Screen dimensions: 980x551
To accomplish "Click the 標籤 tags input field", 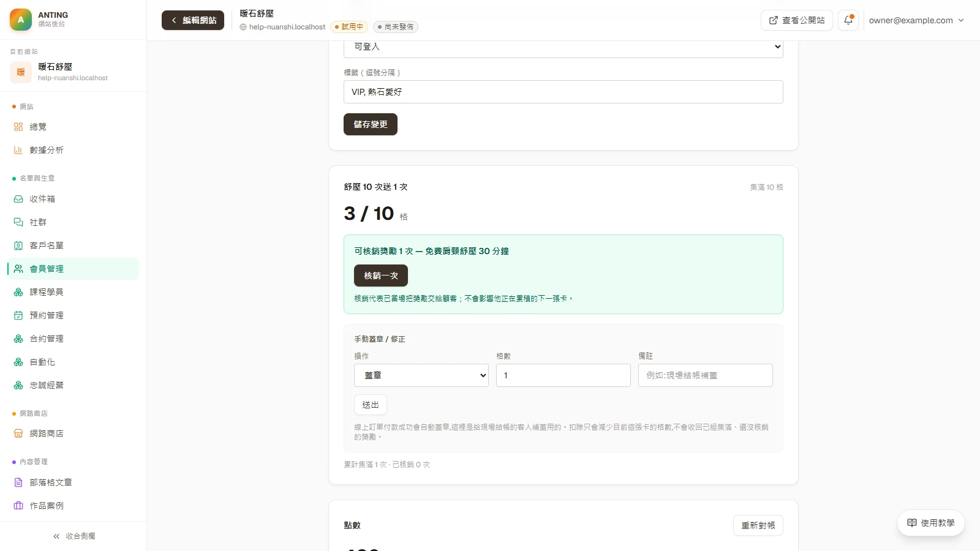I will tap(563, 92).
